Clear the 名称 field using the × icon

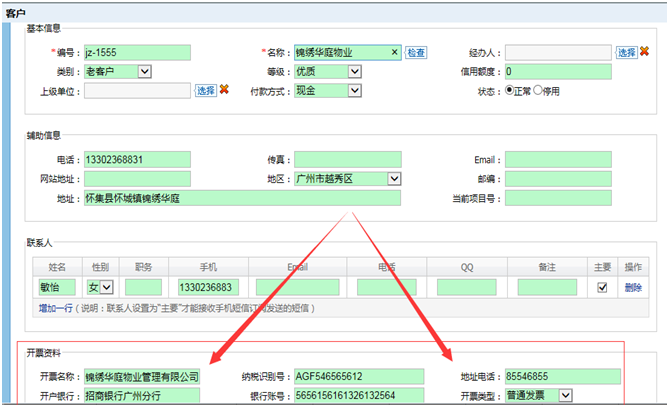pyautogui.click(x=394, y=52)
